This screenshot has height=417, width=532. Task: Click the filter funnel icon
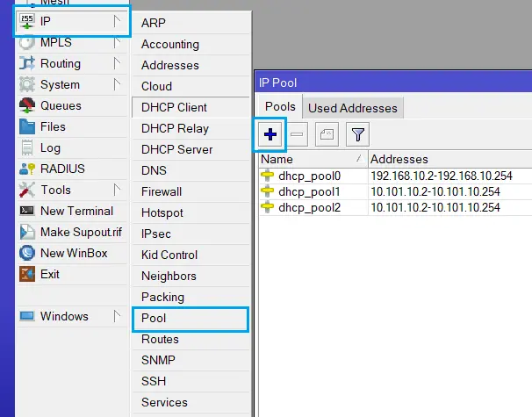(x=357, y=135)
